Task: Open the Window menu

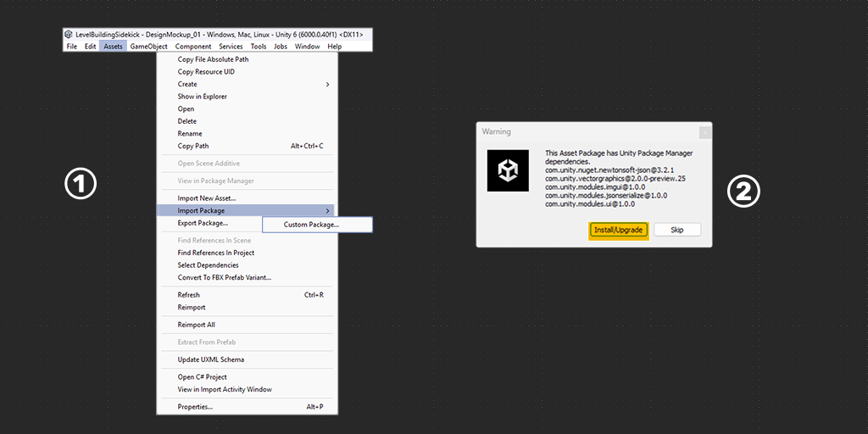Action: [x=307, y=47]
